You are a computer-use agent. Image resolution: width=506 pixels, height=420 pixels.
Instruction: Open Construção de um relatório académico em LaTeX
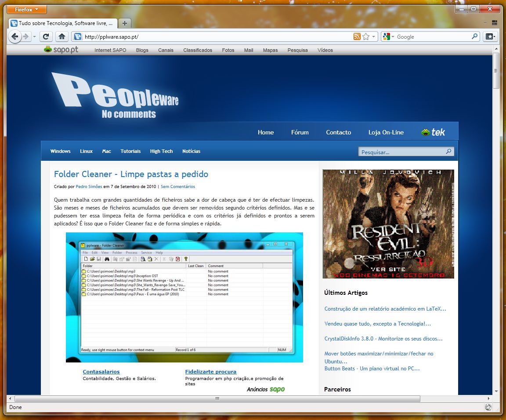pos(385,308)
